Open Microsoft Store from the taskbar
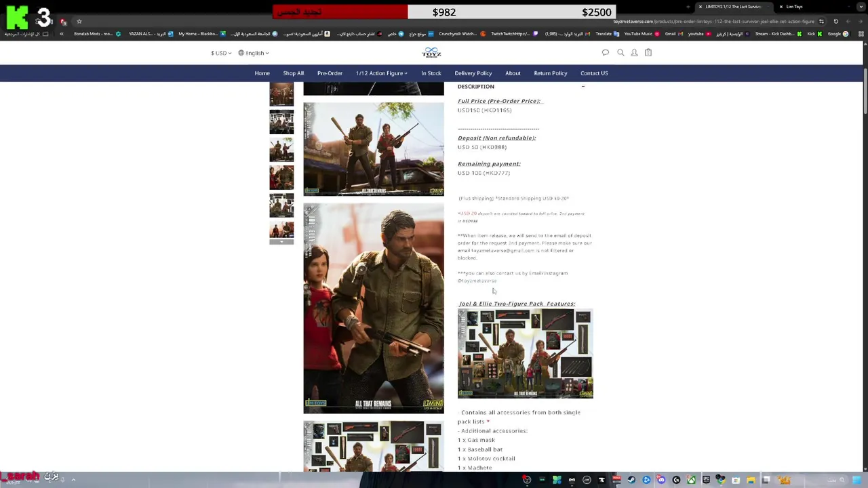The height and width of the screenshot is (488, 868). 736,480
